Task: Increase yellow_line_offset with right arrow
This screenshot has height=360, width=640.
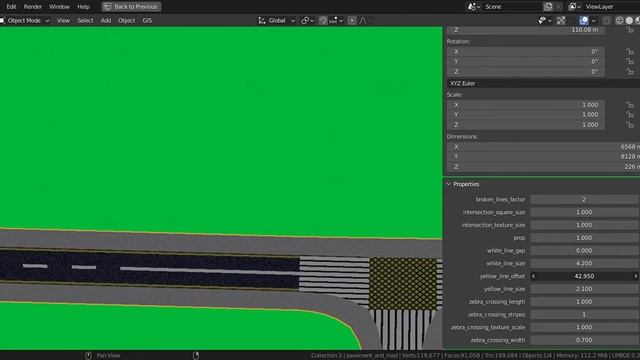Action: [635, 276]
